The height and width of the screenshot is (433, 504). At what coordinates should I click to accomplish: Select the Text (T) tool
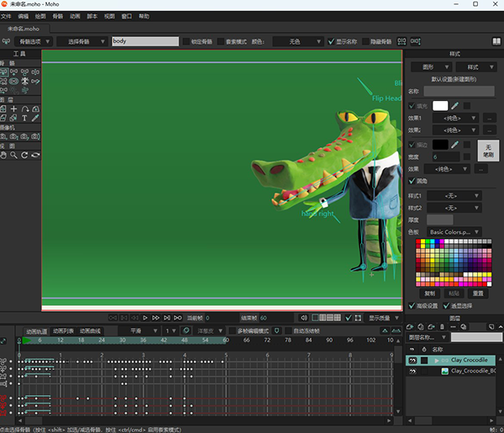click(x=24, y=118)
